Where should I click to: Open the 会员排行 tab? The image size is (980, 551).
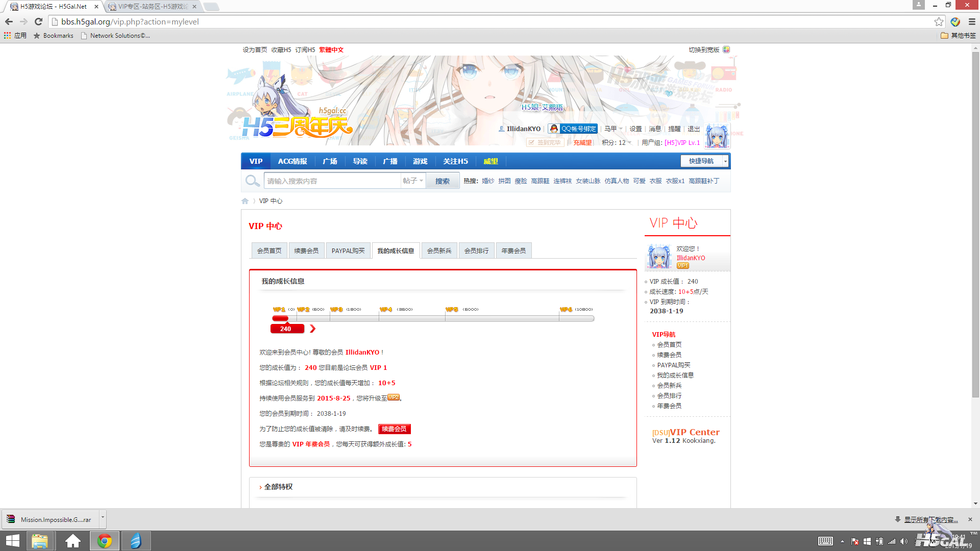coord(476,251)
